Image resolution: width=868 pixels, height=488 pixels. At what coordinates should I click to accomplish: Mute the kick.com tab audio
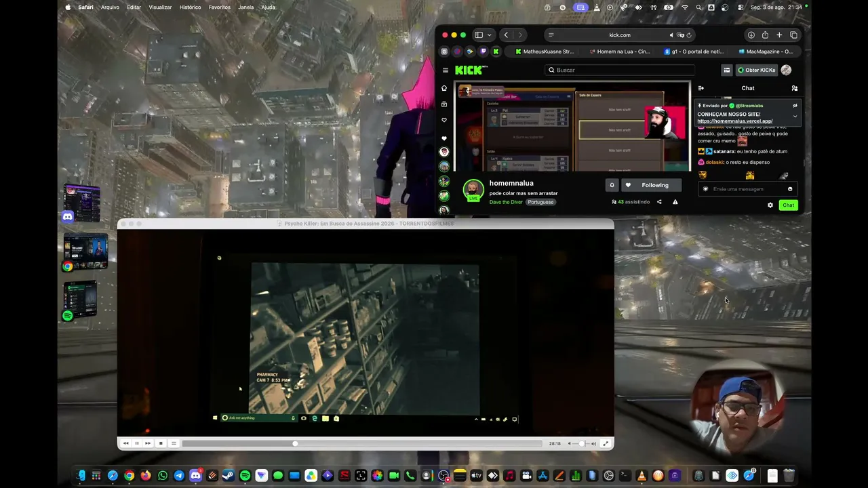[671, 35]
